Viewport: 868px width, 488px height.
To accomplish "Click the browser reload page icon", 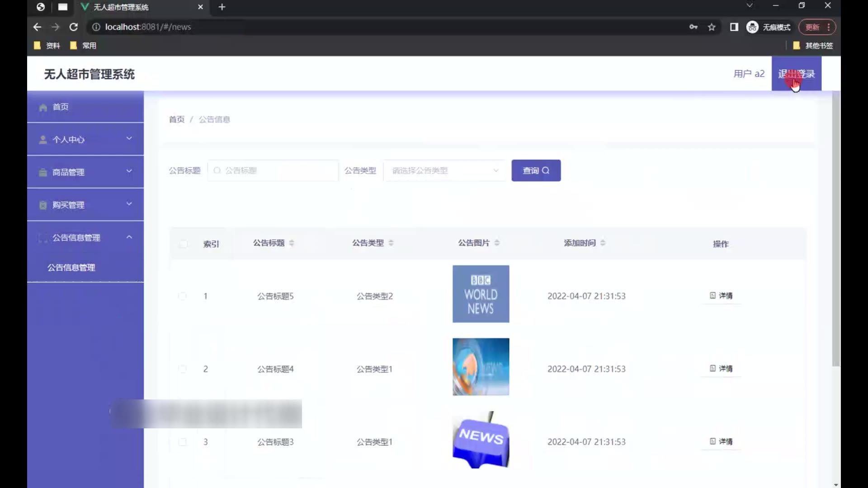I will pos(74,27).
